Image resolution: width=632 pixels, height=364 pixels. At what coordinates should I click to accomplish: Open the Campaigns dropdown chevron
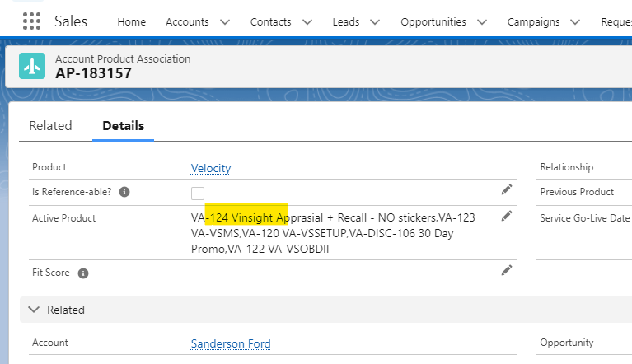[x=575, y=22]
